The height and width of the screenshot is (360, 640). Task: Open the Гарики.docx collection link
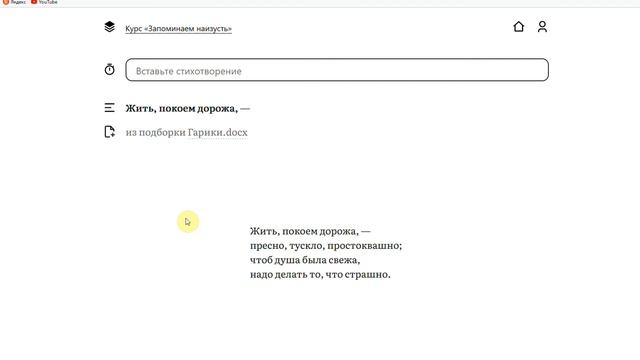tap(217, 133)
